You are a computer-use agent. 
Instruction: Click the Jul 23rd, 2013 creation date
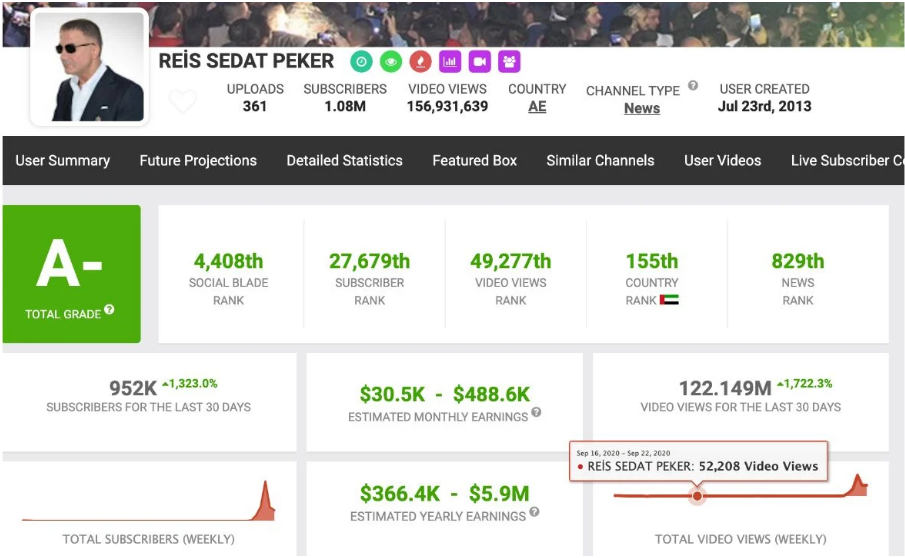(x=765, y=107)
